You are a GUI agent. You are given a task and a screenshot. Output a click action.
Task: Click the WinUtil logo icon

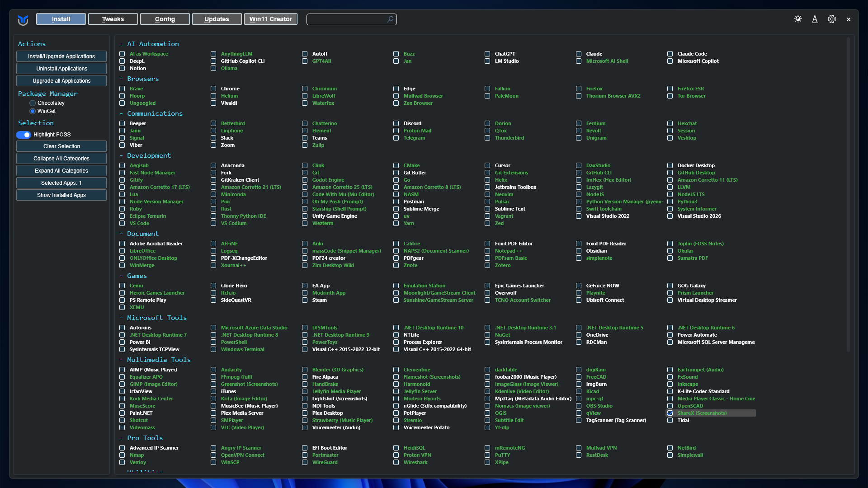(x=23, y=20)
